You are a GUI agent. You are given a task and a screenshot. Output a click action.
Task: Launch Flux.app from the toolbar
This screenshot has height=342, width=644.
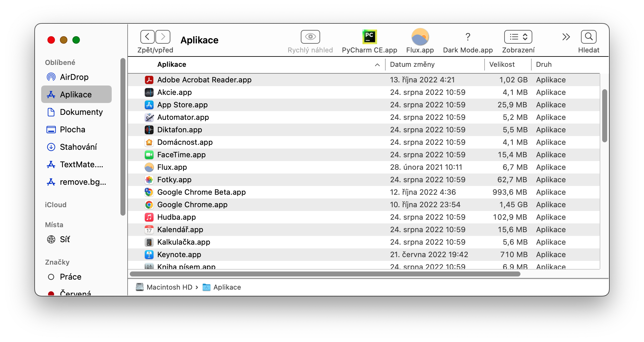tap(420, 37)
